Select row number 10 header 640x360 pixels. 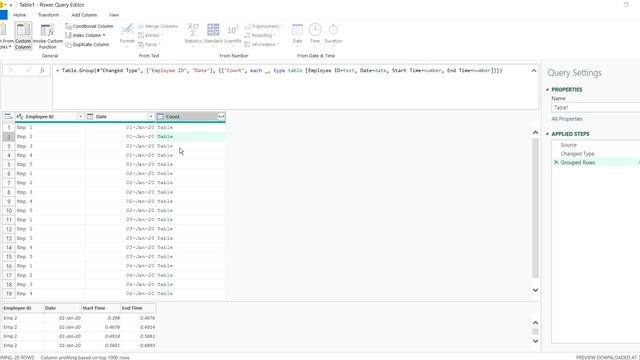[x=9, y=211]
